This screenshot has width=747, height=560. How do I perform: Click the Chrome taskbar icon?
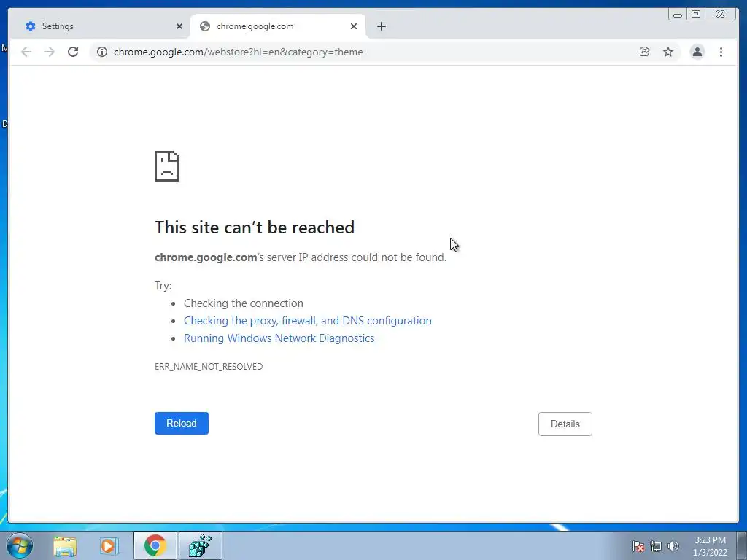(x=155, y=545)
